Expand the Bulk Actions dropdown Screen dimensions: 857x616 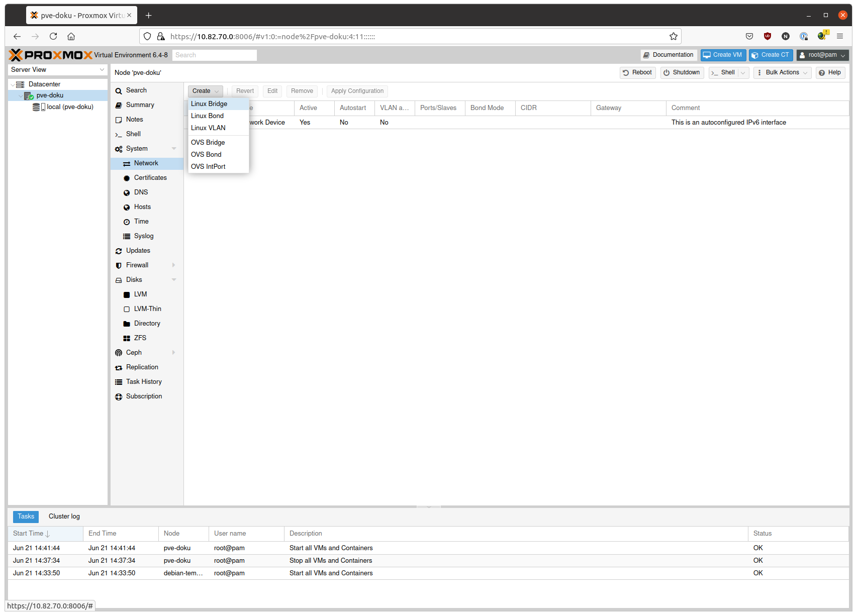[x=782, y=73]
